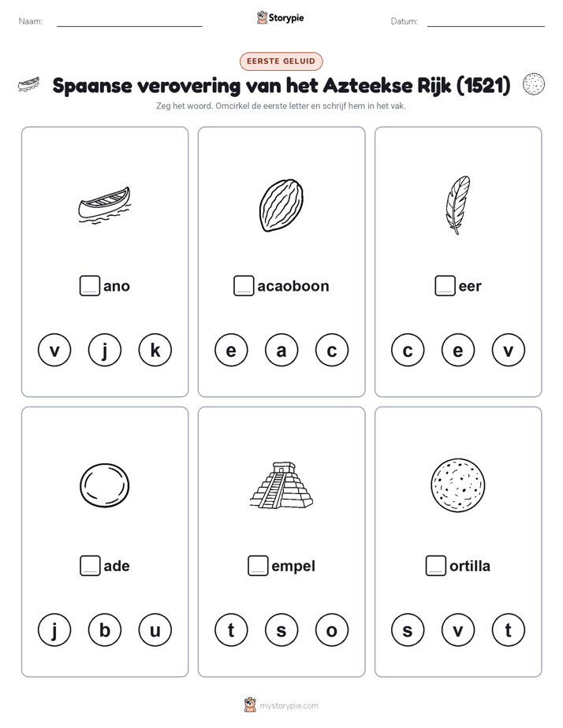Select letter t under the word ortilla
Image resolution: width=563 pixels, height=728 pixels.
pyautogui.click(x=508, y=630)
